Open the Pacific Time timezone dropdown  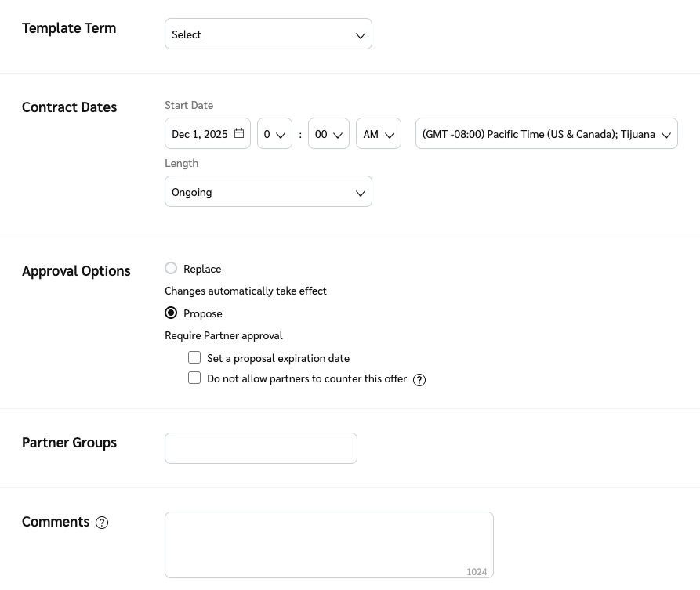tap(546, 134)
